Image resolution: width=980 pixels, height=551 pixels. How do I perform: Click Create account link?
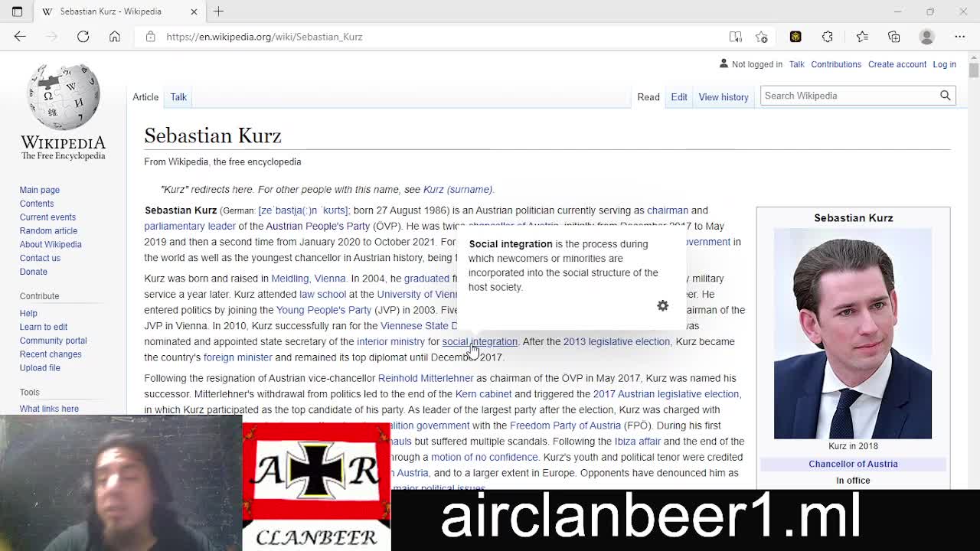[897, 64]
